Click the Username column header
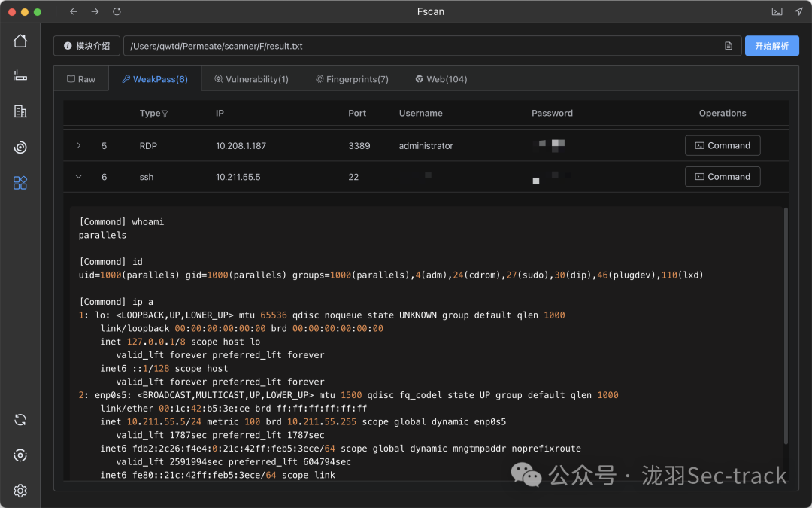The height and width of the screenshot is (508, 812). (420, 113)
